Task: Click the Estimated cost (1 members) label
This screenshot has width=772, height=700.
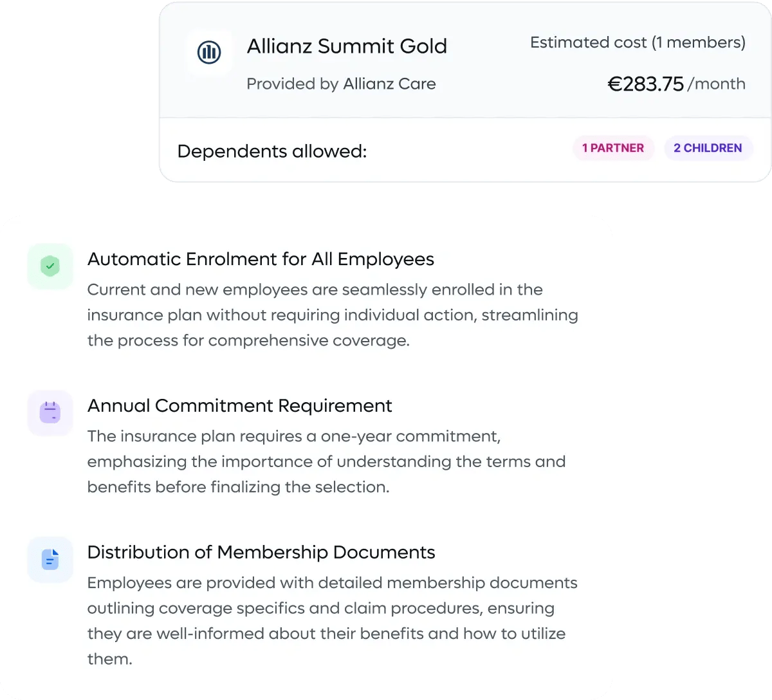Action: coord(638,42)
